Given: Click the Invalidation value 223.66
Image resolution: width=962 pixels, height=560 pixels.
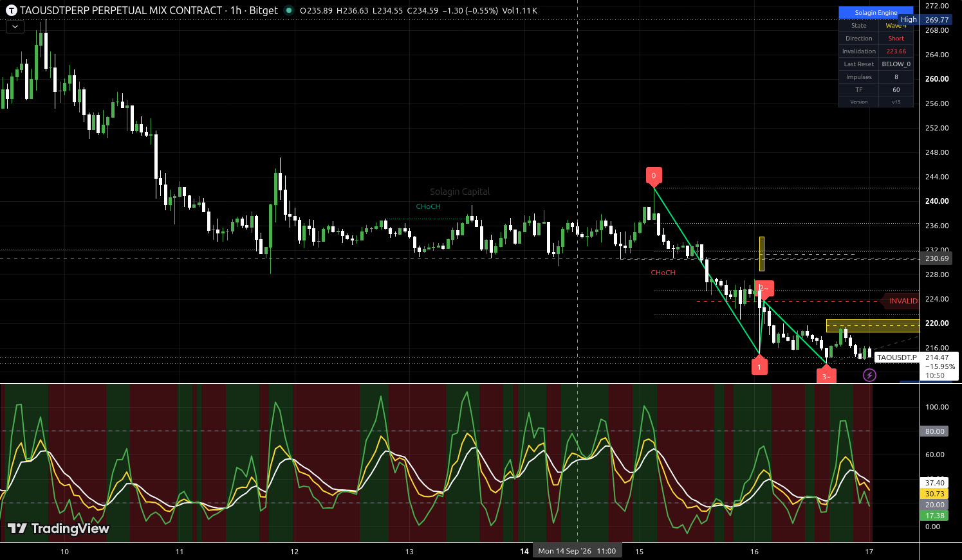Looking at the screenshot, I should click(x=896, y=51).
